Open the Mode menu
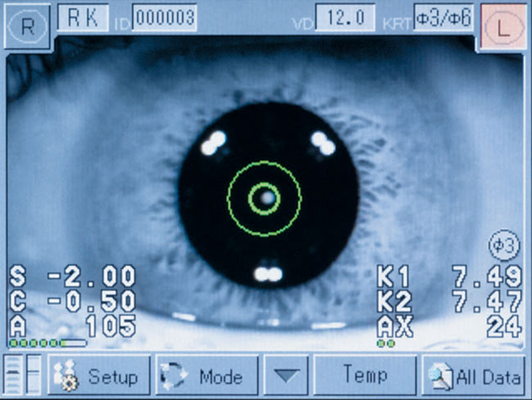This screenshot has height=400, width=532. coord(206,376)
